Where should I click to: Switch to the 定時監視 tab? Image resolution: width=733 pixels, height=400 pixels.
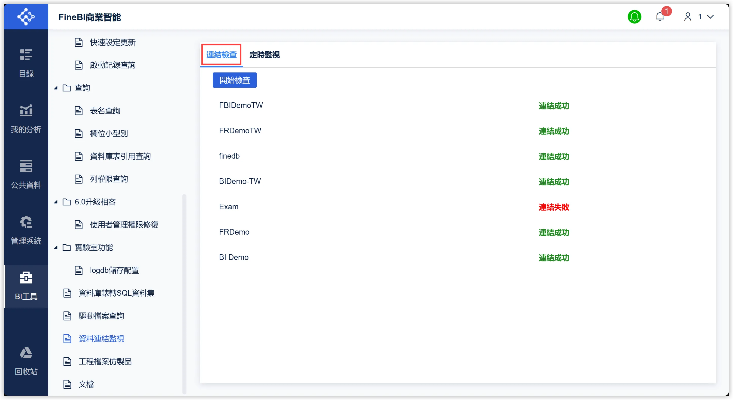(265, 55)
